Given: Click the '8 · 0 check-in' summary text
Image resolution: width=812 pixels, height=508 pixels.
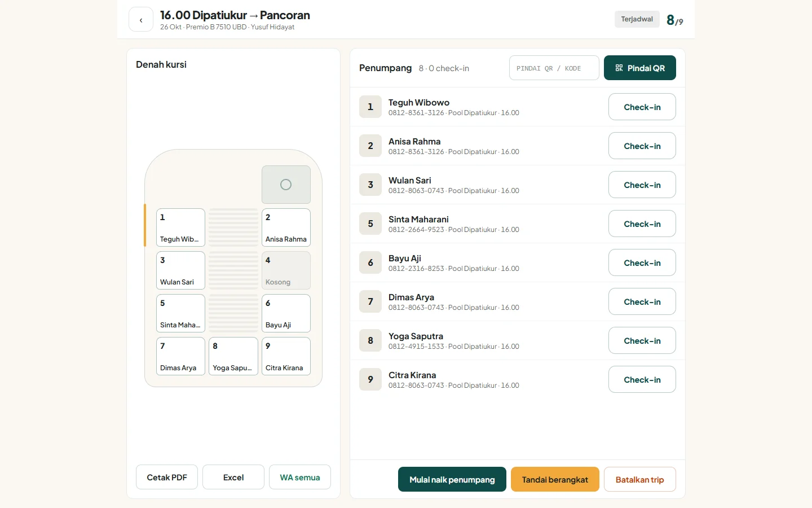Looking at the screenshot, I should (x=444, y=68).
